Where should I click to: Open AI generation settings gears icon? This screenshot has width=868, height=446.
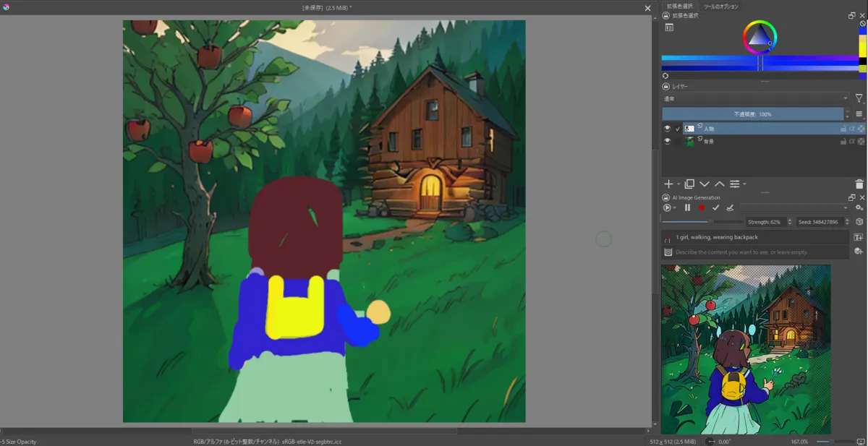[859, 207]
